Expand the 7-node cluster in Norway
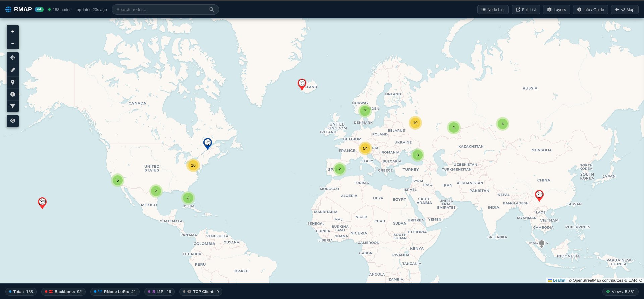 (365, 111)
